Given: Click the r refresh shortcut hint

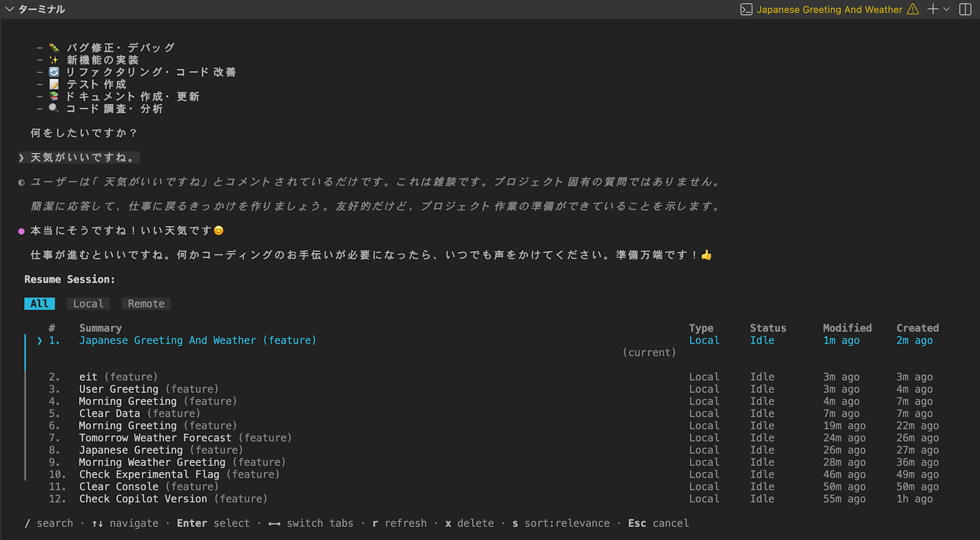Looking at the screenshot, I should coord(399,523).
